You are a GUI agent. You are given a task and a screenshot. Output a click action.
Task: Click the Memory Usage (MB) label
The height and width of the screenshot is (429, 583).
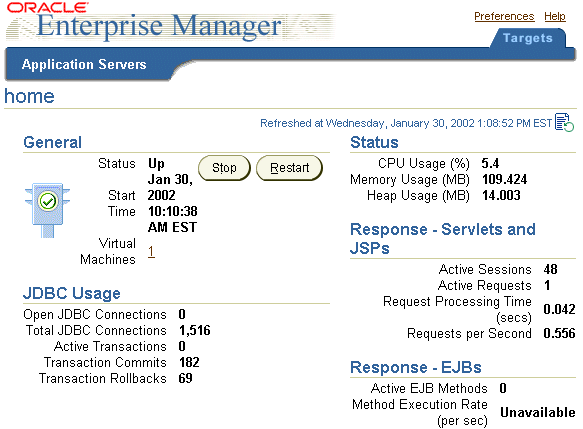pyautogui.click(x=410, y=180)
